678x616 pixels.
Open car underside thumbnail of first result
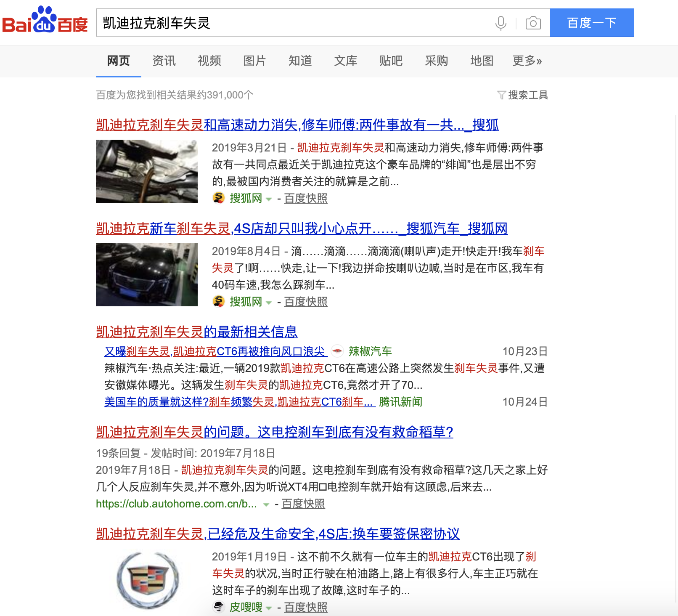[x=147, y=171]
